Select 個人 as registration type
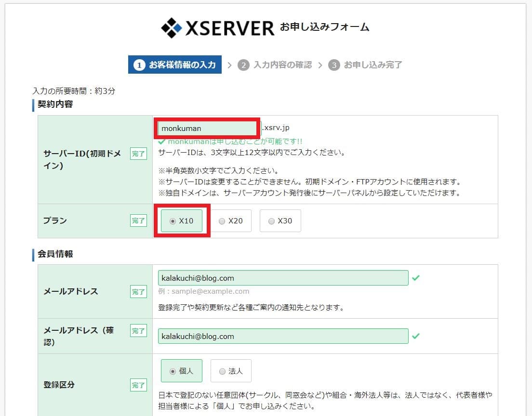The image size is (532, 416). coord(173,371)
